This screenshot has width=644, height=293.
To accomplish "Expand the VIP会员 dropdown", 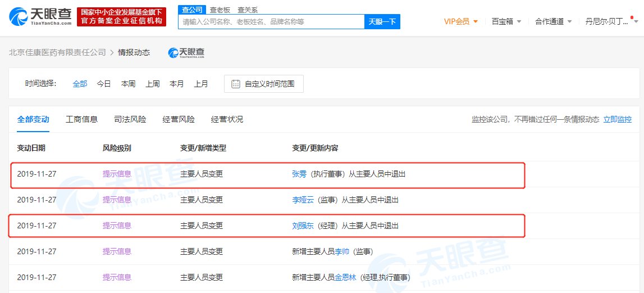I will click(x=460, y=21).
